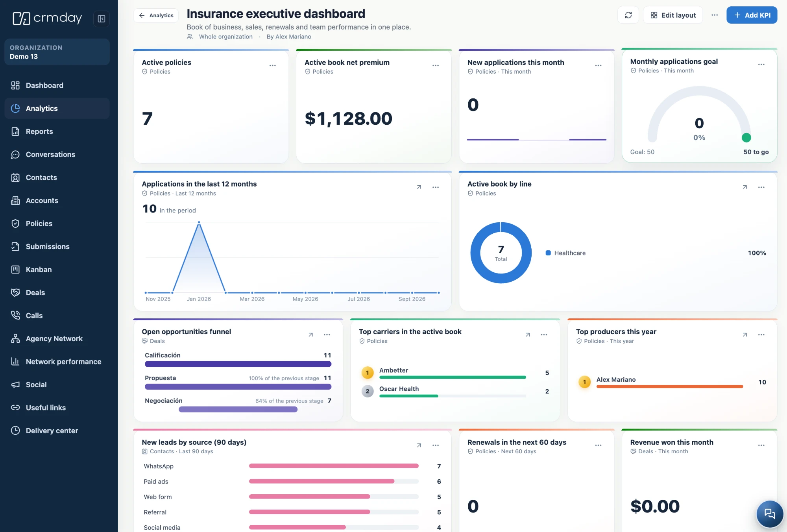Click the Useful links icon
787x532 pixels.
click(15, 408)
